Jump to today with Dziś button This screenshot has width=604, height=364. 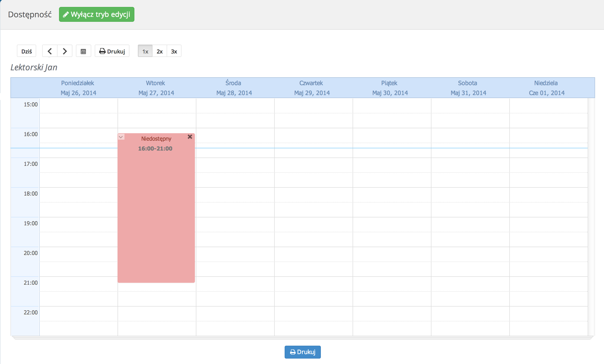pos(27,51)
